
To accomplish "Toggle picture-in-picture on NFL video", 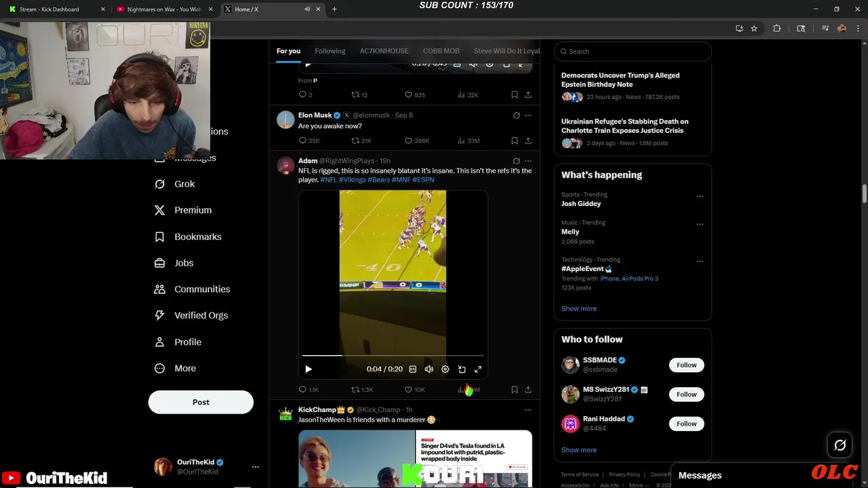I will [462, 369].
